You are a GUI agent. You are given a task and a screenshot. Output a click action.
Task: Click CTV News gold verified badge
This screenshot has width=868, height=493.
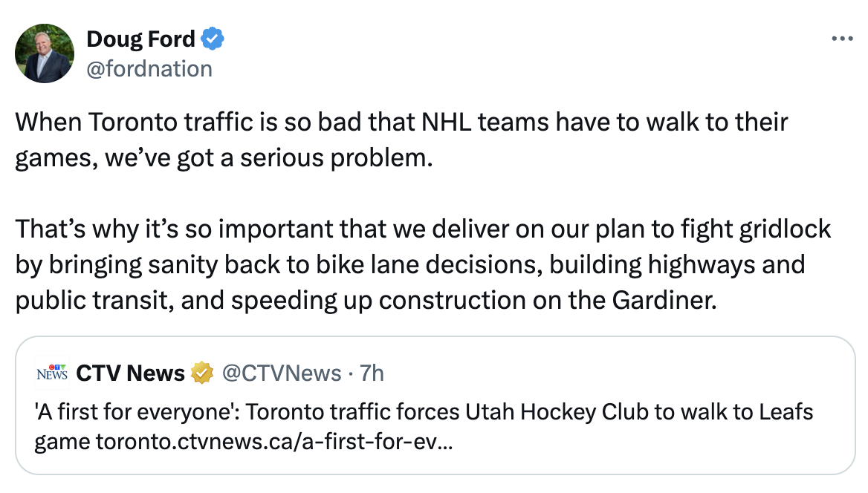[201, 373]
